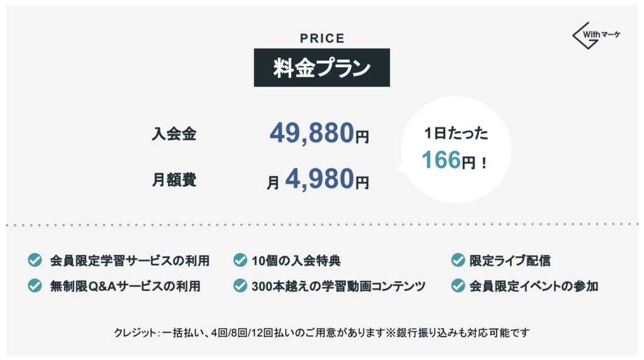
Task: Click the PRICE heading text
Action: 322,38
